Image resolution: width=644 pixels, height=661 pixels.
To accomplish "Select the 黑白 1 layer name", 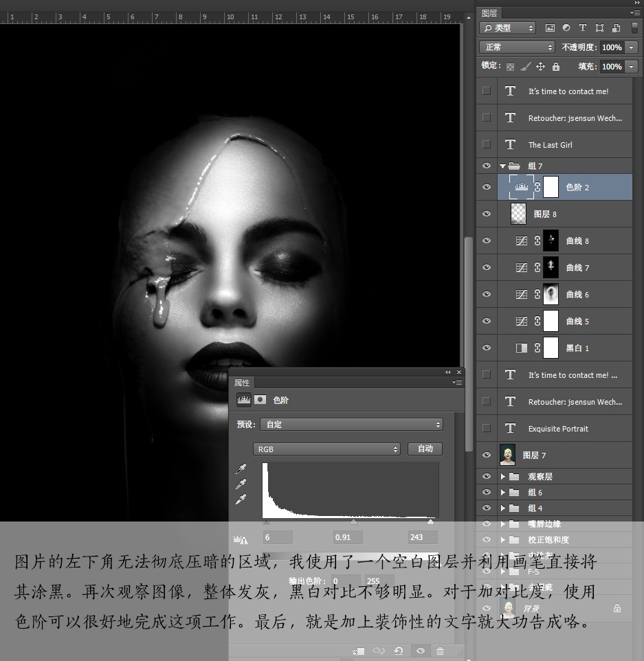I will click(x=577, y=348).
